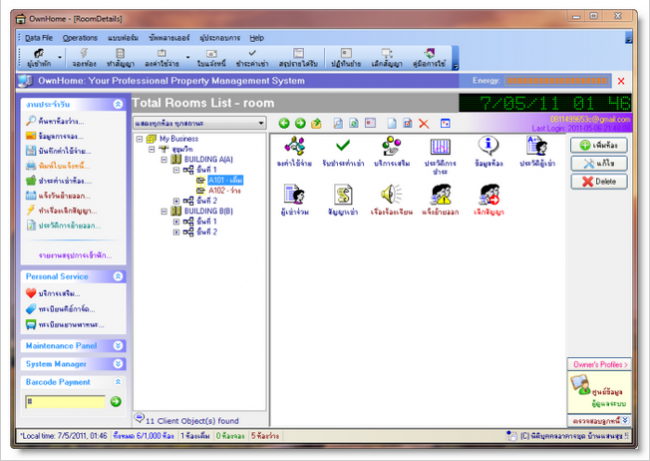Click the calendar view icon right of red X
Viewport: 650px width, 461px height.
coord(445,123)
